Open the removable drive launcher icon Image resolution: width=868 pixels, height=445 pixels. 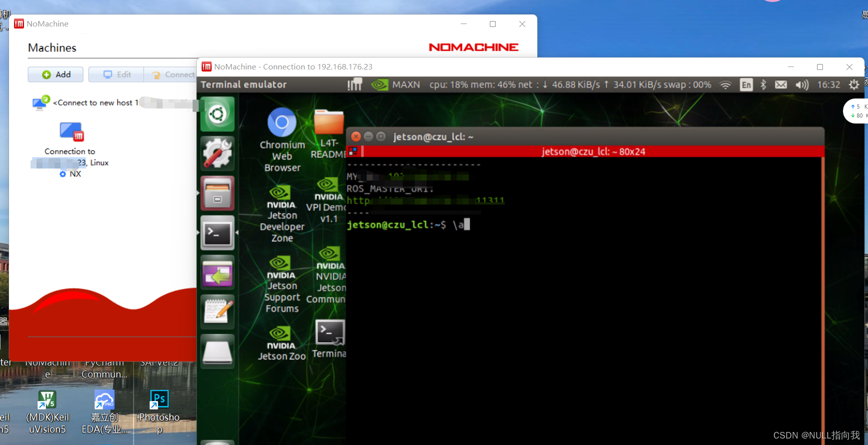tap(218, 351)
